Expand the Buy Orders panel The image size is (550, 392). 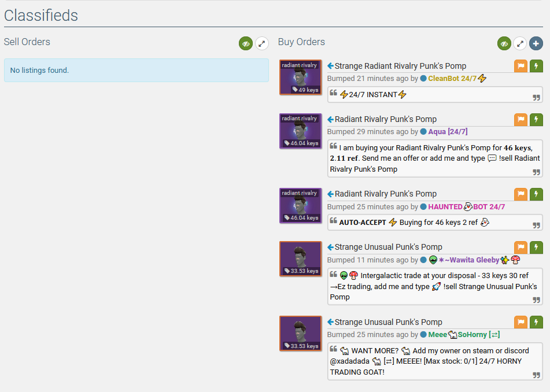(520, 44)
